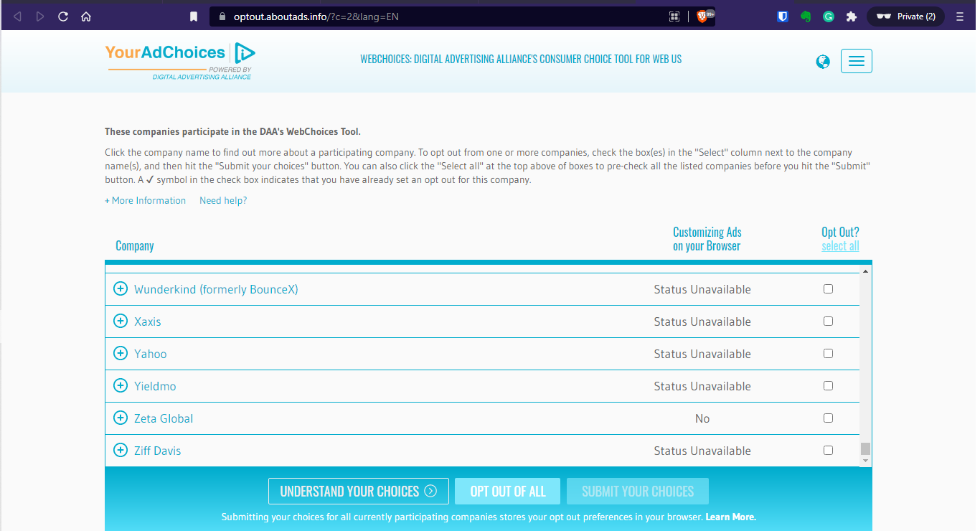Expand Zeta Global company details
Screen dimensions: 980x531
[121, 418]
